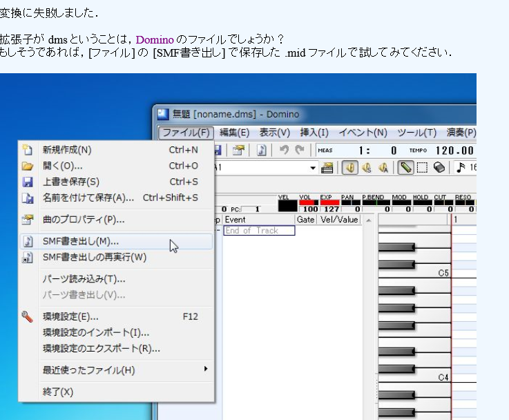Click the End of Track event field
Viewport: 509px width, 420px height.
coord(259,231)
